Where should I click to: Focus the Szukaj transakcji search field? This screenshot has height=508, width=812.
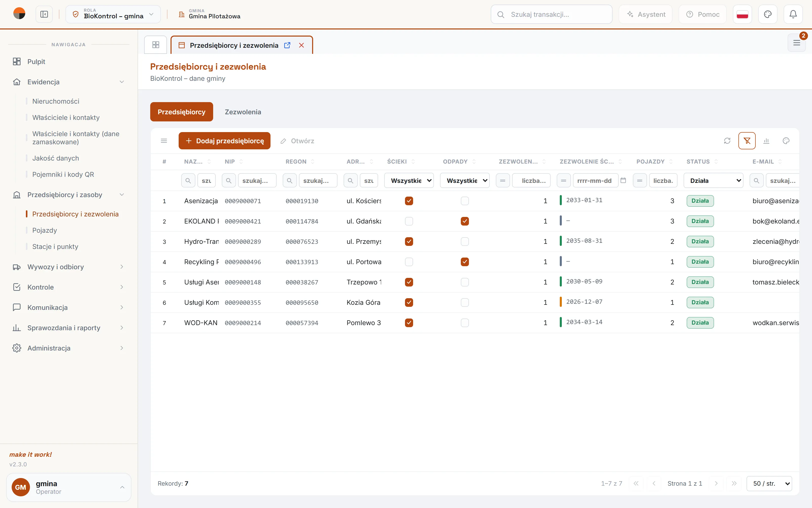(x=551, y=14)
